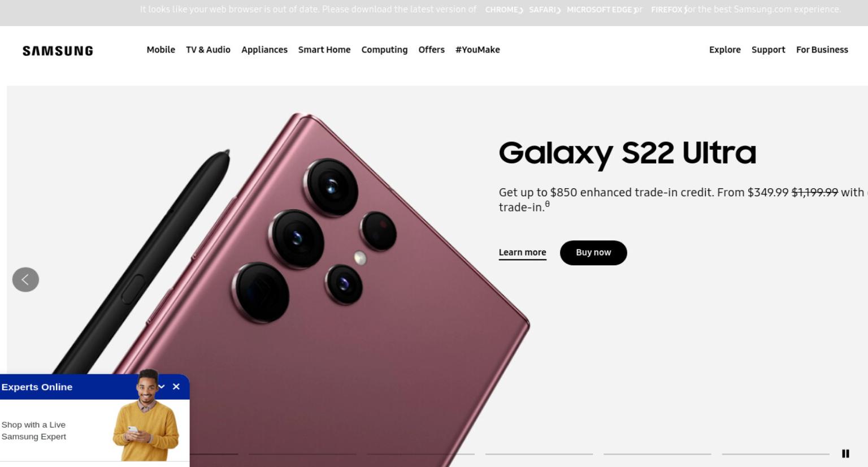Open the Mobile menu
The image size is (868, 467).
161,50
